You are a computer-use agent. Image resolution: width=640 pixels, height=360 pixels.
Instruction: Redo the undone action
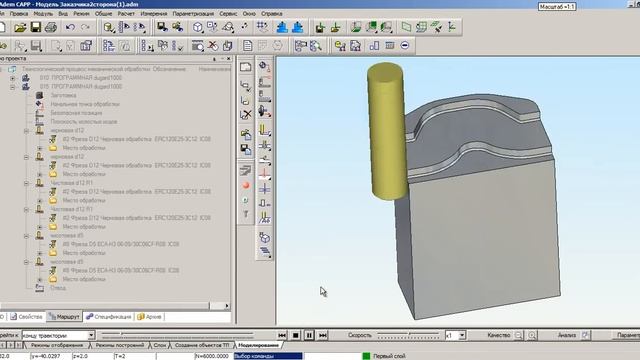point(85,27)
